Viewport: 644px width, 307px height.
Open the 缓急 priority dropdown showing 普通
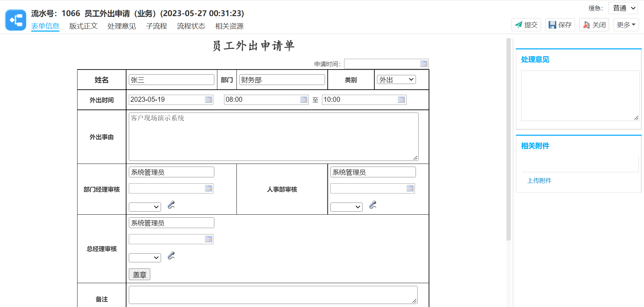(623, 8)
